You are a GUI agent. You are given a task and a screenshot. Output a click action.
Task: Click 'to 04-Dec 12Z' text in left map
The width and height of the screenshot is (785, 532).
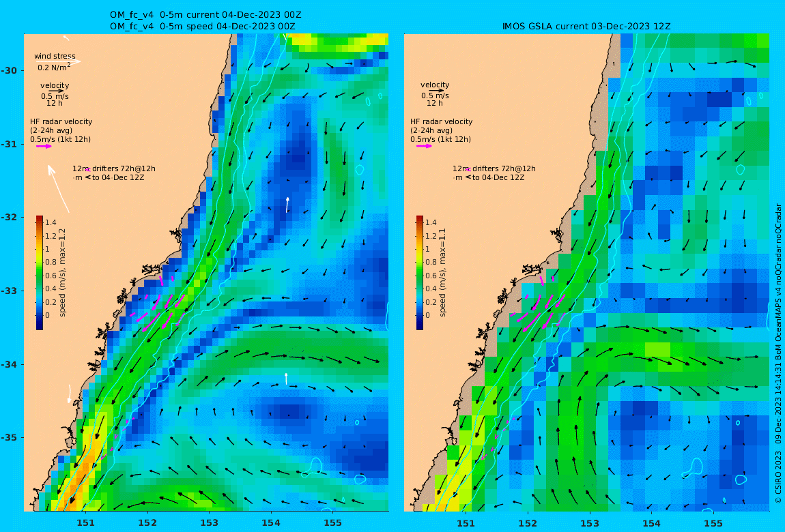pos(118,177)
